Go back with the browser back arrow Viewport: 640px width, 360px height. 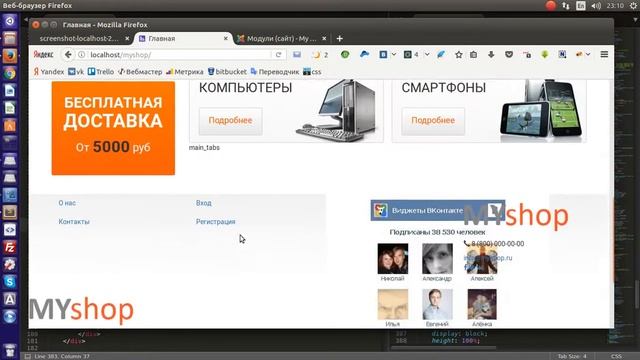[68, 55]
